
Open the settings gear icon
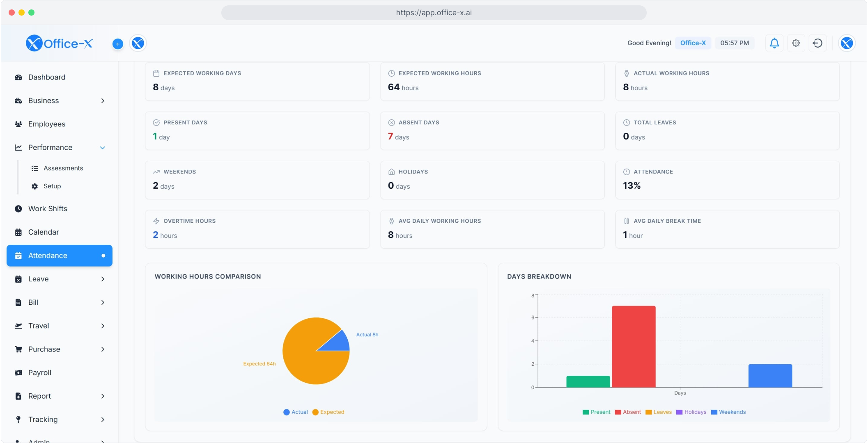[x=796, y=43]
